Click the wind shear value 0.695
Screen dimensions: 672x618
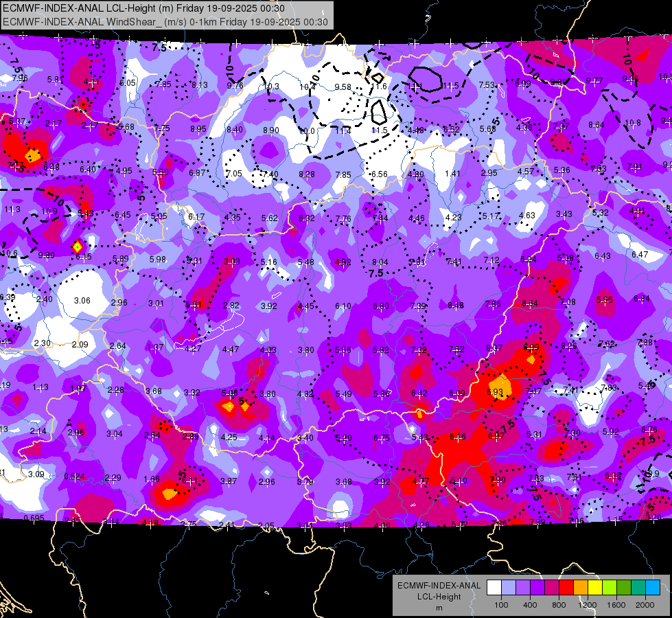(34, 518)
